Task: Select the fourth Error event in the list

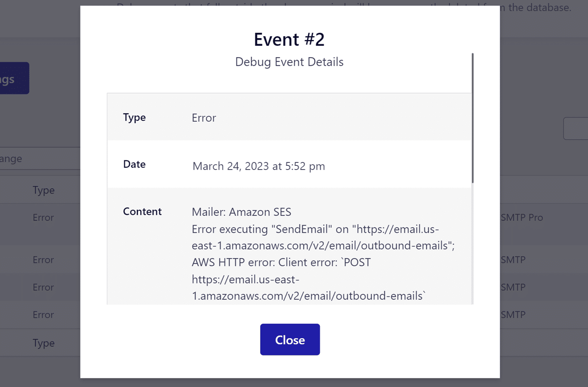Action: (x=43, y=314)
